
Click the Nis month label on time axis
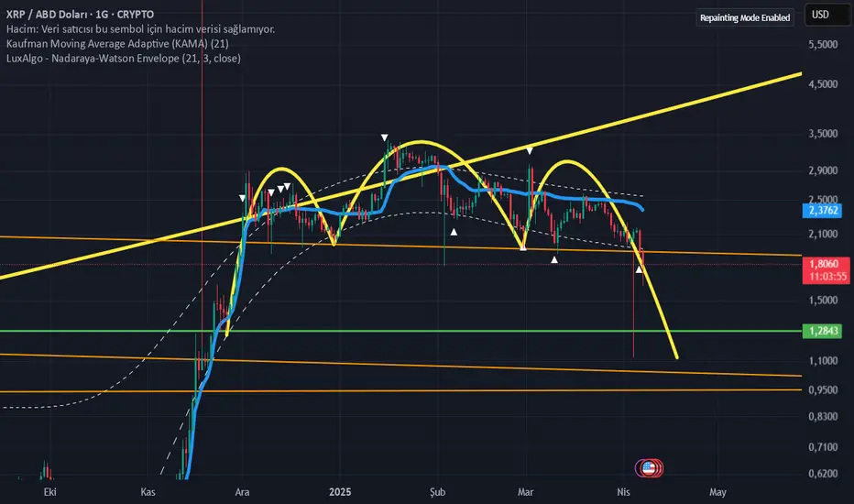click(623, 492)
